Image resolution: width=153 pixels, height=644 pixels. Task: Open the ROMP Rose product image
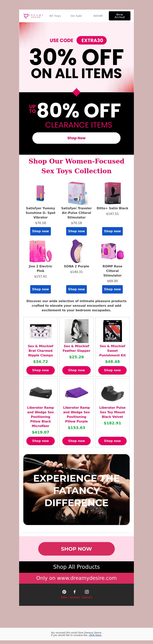112,251
